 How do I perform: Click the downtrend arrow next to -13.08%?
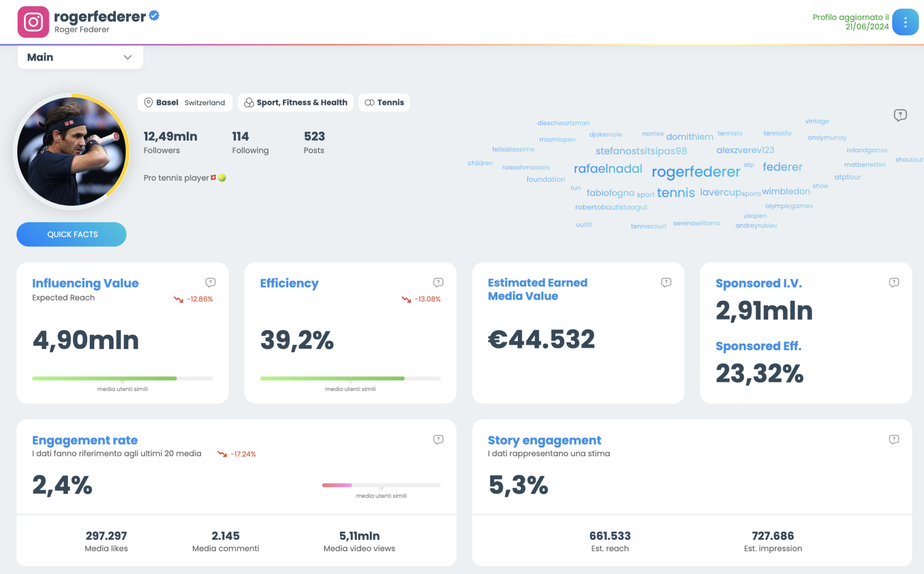click(x=406, y=299)
